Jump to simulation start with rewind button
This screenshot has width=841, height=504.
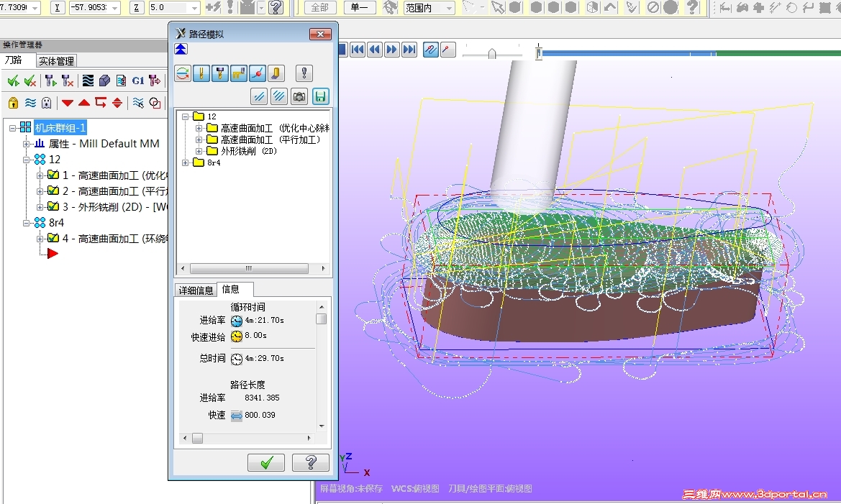tap(358, 50)
